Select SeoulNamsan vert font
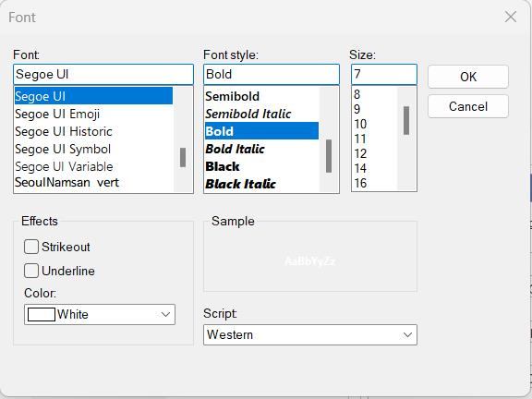This screenshot has height=399, width=532. pyautogui.click(x=93, y=183)
